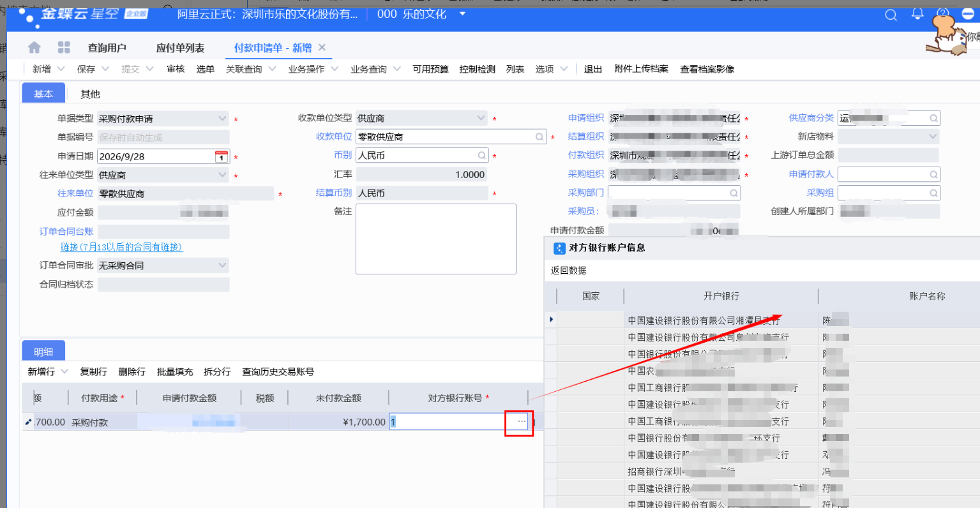Open link 链接(7月13以后的合同有链接)
This screenshot has width=980, height=508.
pyautogui.click(x=121, y=247)
